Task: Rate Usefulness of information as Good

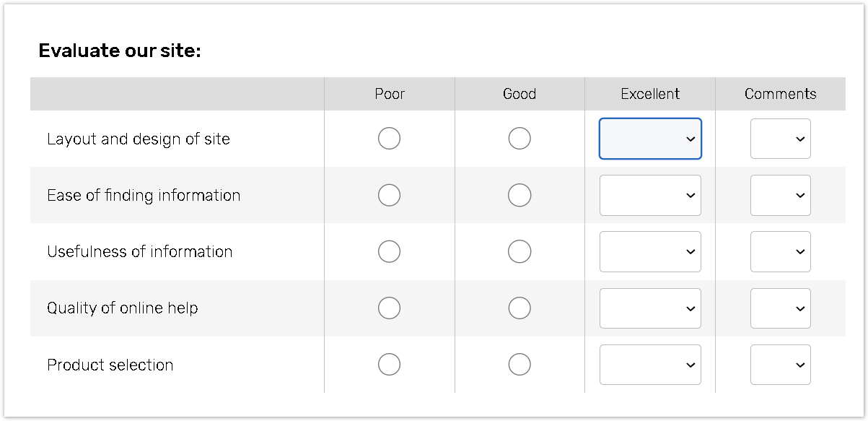Action: 520,251
